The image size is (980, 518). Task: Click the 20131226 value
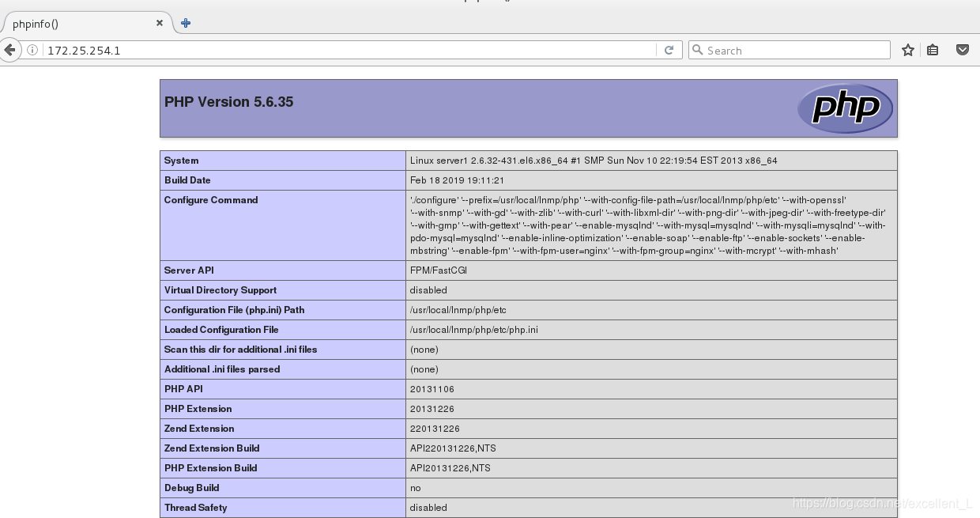click(x=432, y=409)
